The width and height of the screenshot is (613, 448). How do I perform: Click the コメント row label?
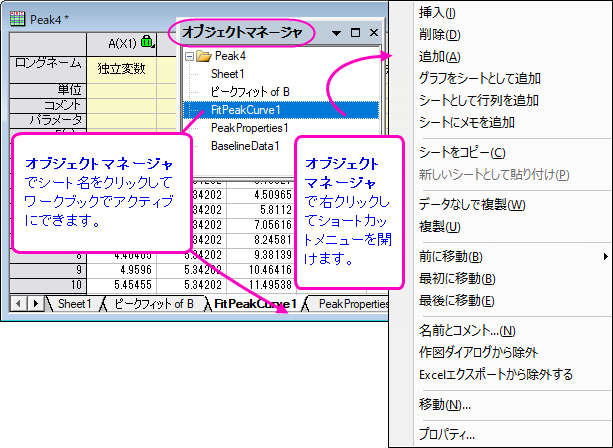pyautogui.click(x=48, y=105)
